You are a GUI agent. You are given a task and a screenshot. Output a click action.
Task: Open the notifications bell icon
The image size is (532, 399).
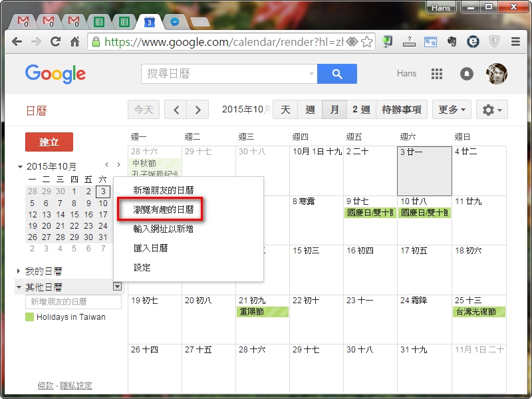click(x=467, y=74)
